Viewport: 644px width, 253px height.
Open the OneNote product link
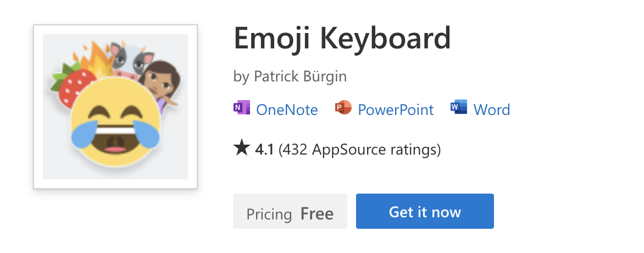pyautogui.click(x=287, y=110)
